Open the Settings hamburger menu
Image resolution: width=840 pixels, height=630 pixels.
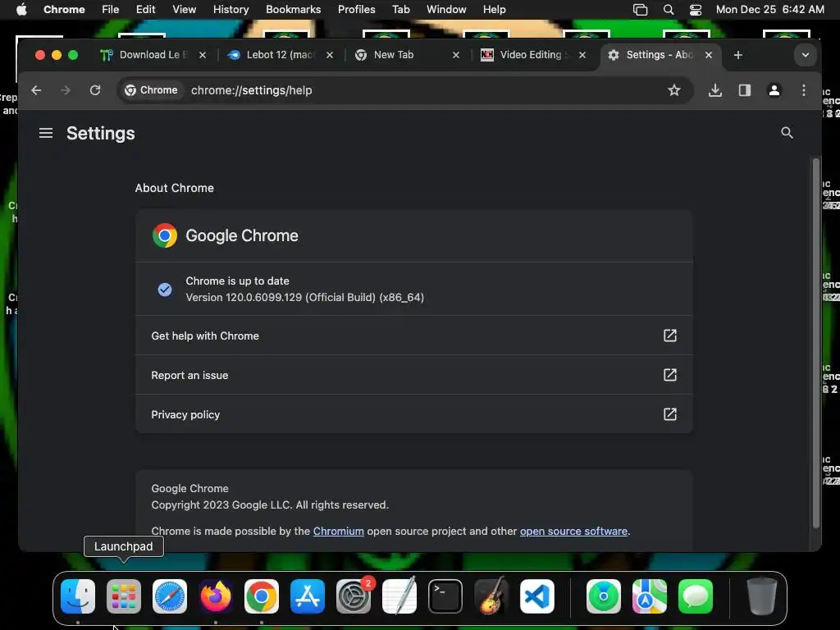click(x=46, y=133)
